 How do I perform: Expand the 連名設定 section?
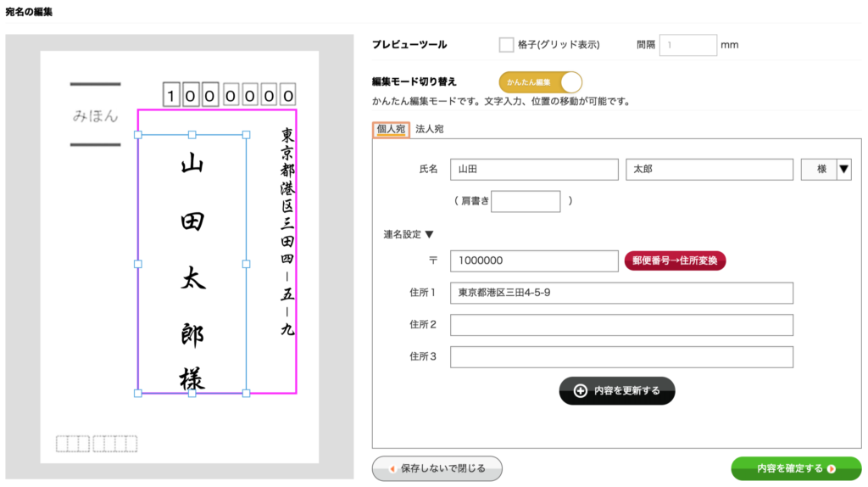tap(409, 234)
